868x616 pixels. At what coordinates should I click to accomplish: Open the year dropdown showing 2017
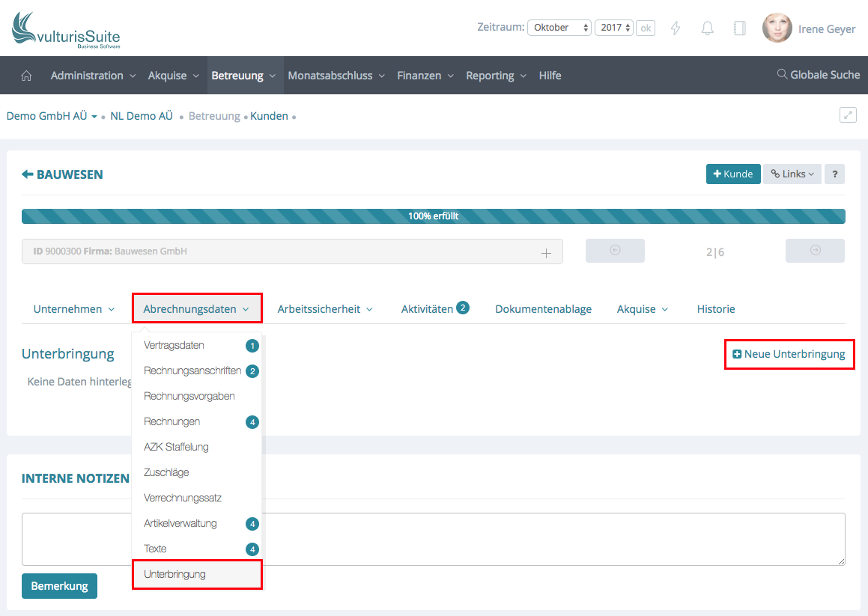[614, 28]
